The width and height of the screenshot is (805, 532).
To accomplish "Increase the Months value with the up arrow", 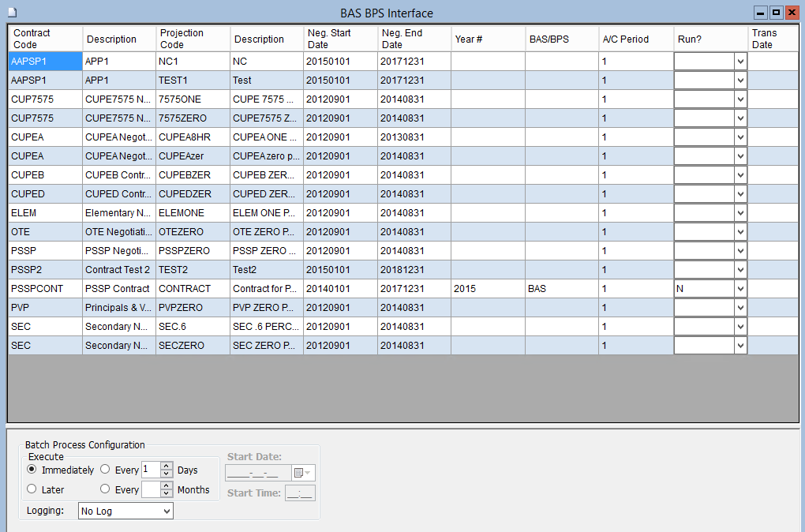I will pyautogui.click(x=166, y=485).
